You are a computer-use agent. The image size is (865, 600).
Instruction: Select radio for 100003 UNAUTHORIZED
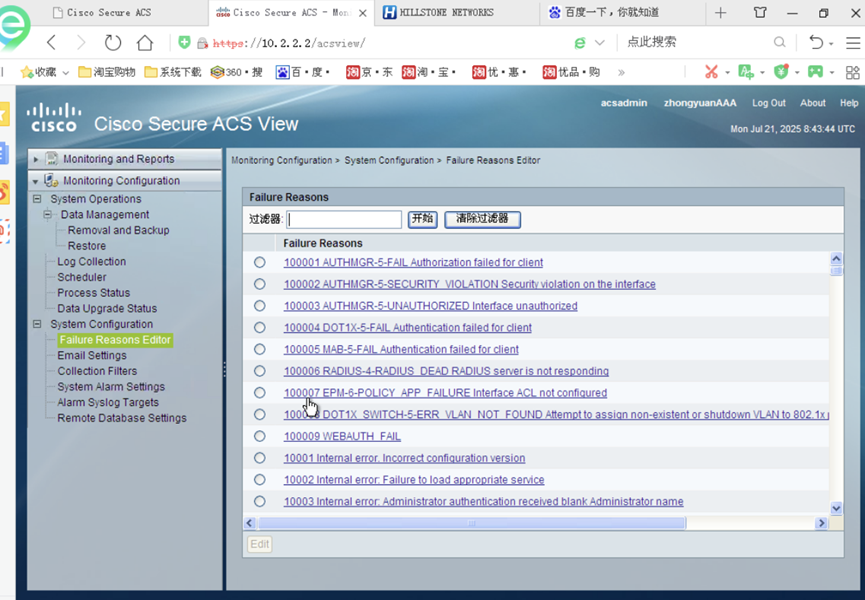point(259,306)
